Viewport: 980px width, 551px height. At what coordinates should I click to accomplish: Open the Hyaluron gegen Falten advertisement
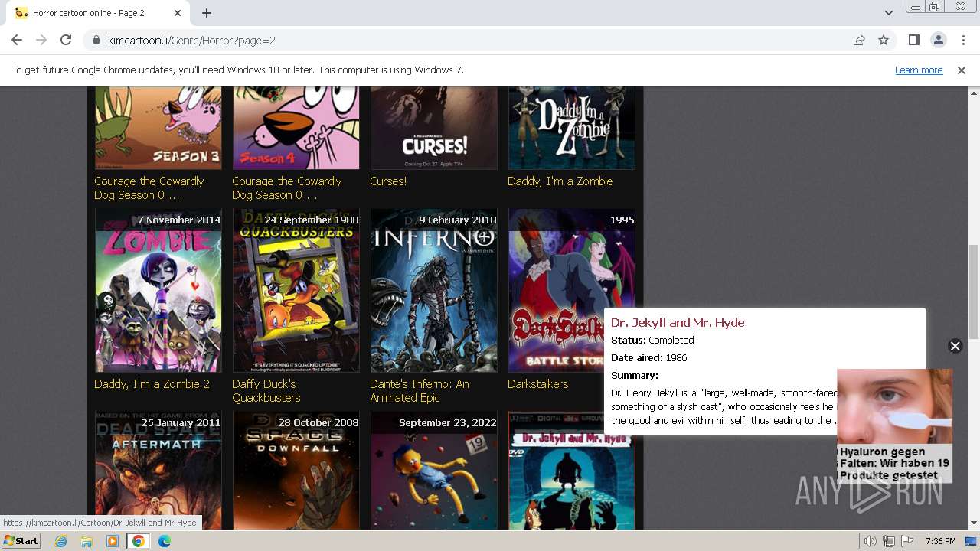pos(894,425)
